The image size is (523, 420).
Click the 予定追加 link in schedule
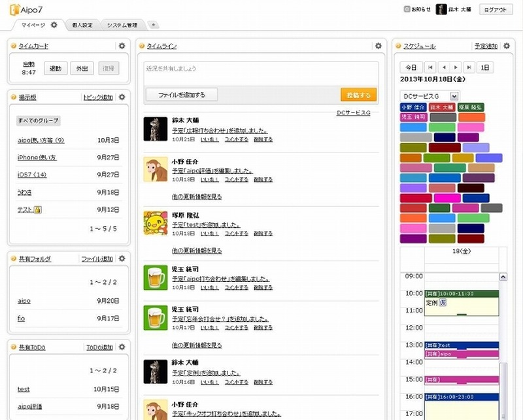(x=486, y=46)
